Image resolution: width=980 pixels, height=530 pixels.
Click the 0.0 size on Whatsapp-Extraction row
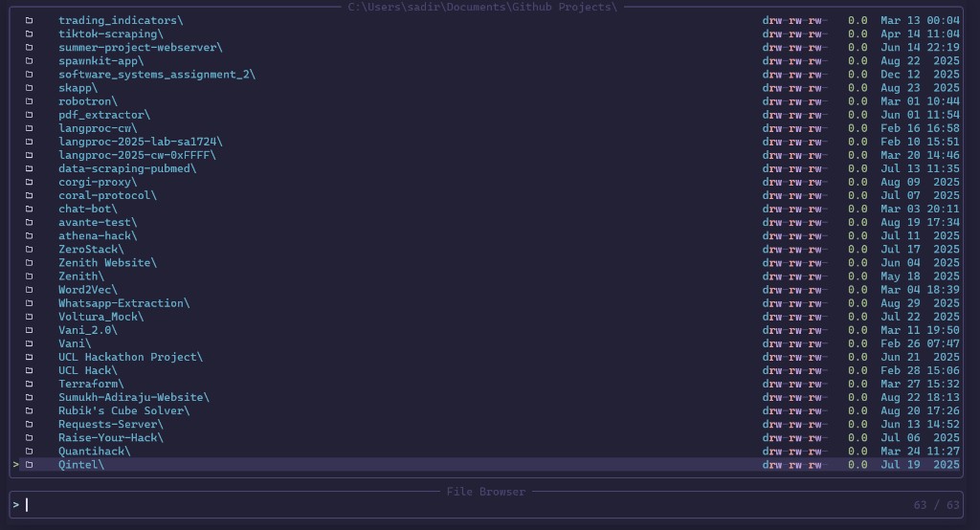(857, 303)
